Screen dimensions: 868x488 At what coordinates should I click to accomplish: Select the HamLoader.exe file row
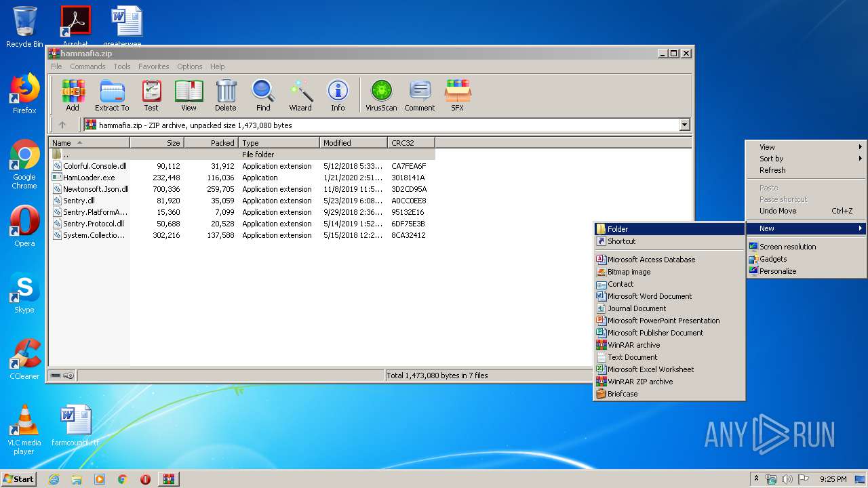tap(242, 178)
